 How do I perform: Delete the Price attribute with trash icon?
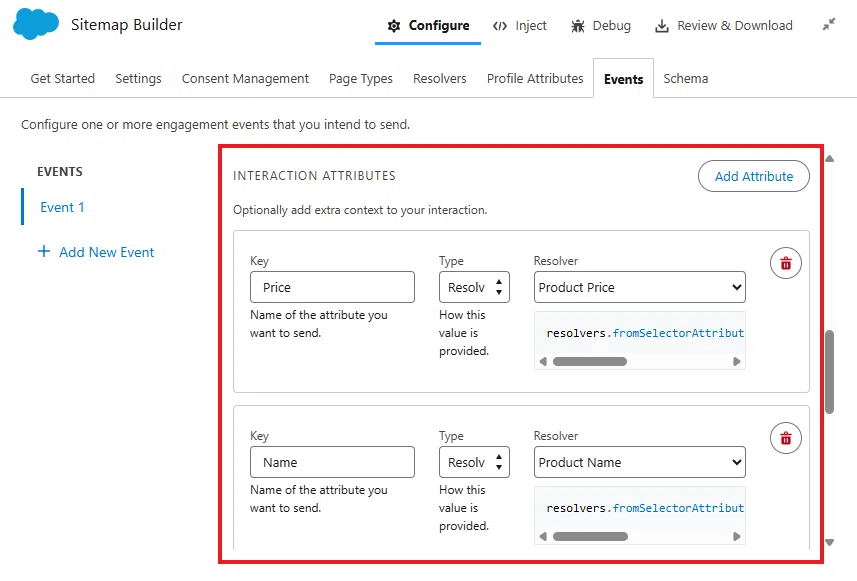tap(786, 263)
